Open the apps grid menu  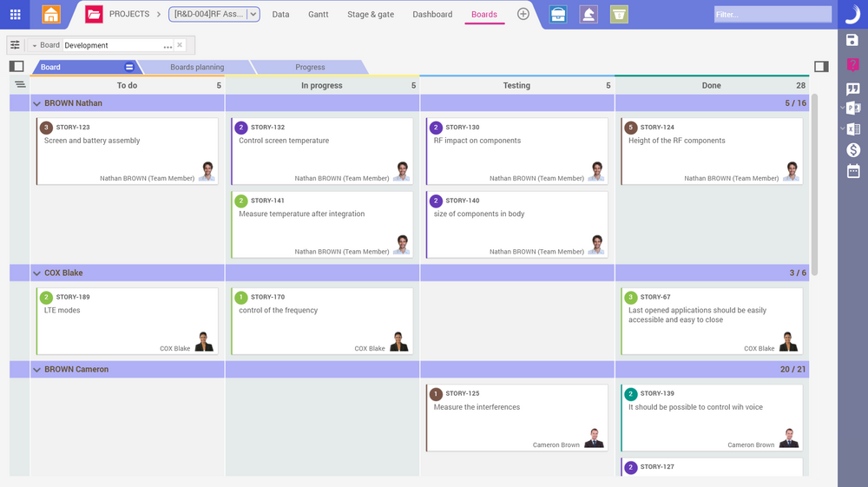click(x=15, y=14)
